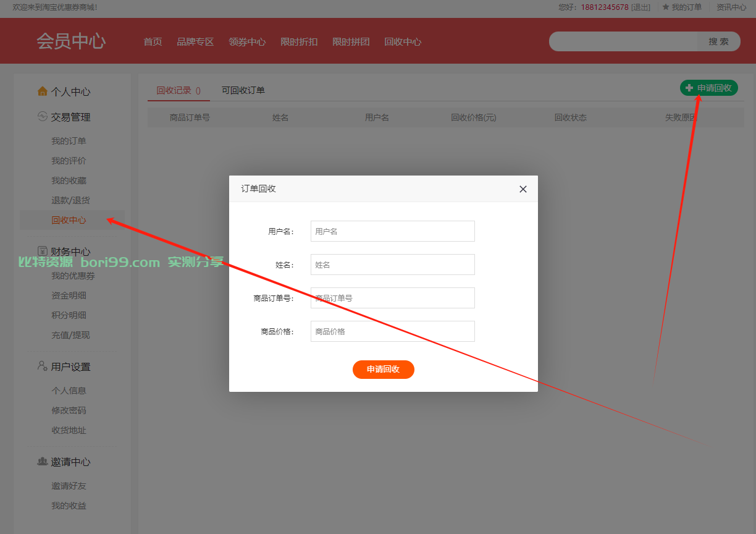Click the 邀请中心 group icon
The width and height of the screenshot is (756, 534).
[43, 461]
